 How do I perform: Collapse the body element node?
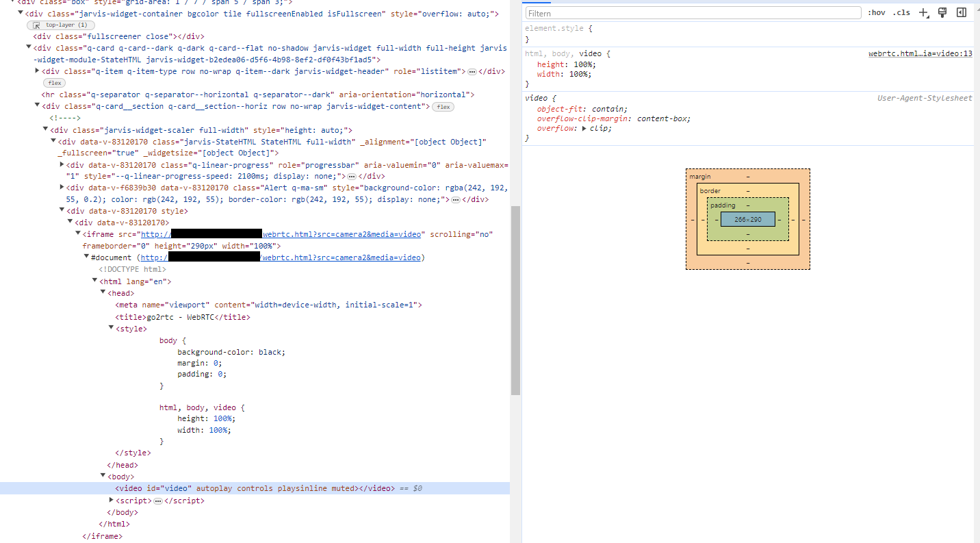click(103, 476)
